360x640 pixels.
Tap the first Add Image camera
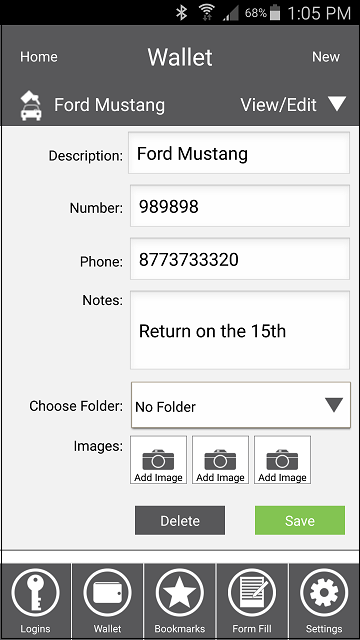[x=158, y=460]
